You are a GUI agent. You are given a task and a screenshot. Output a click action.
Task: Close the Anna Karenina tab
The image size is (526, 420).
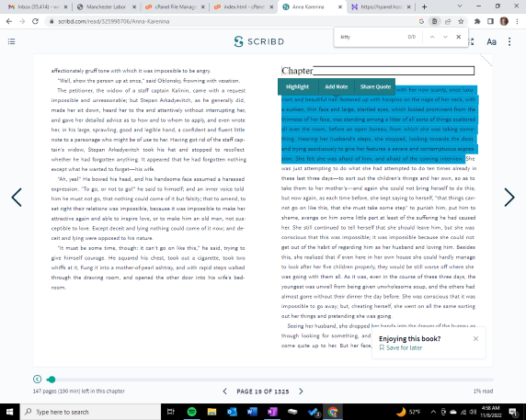click(340, 6)
